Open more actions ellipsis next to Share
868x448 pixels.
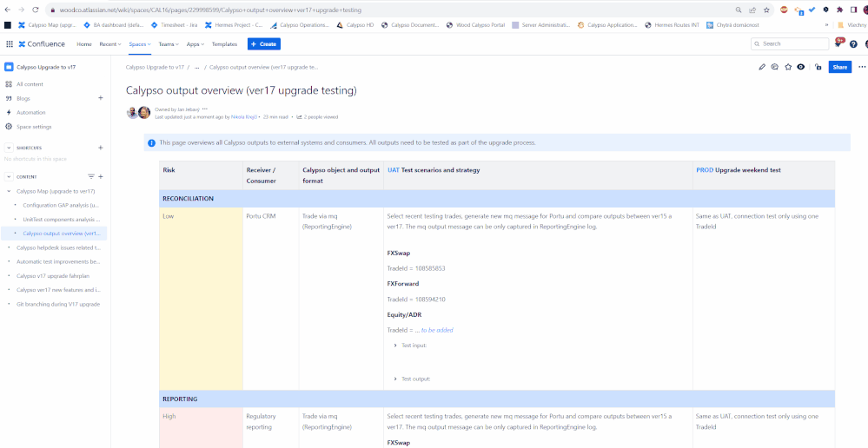coord(862,67)
